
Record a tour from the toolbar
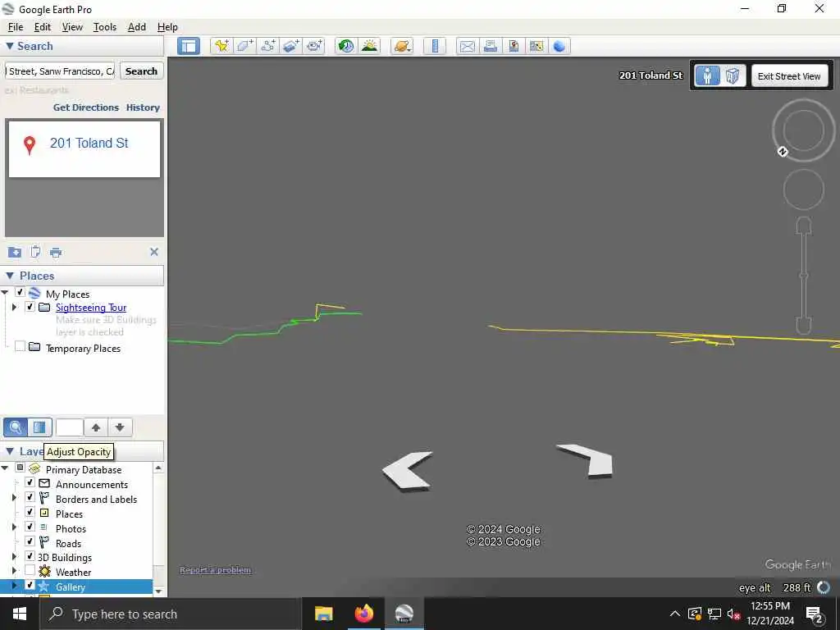click(x=314, y=46)
